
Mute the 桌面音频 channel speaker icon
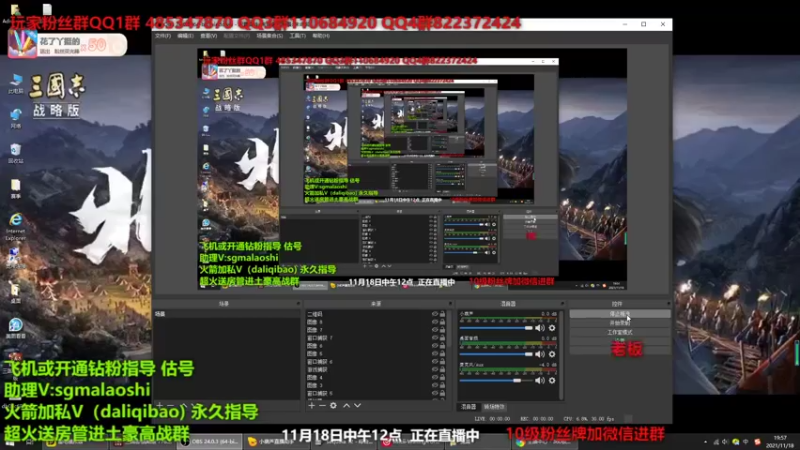coord(540,354)
